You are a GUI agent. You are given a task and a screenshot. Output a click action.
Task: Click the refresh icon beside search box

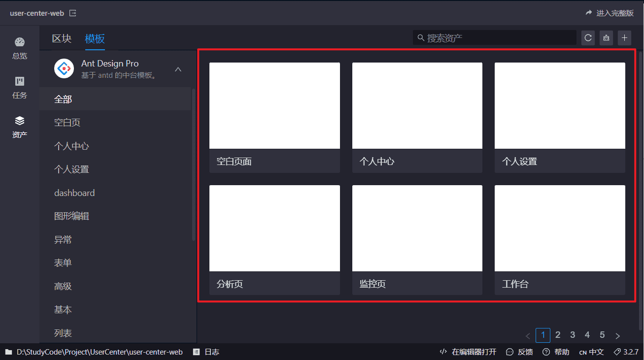click(588, 38)
